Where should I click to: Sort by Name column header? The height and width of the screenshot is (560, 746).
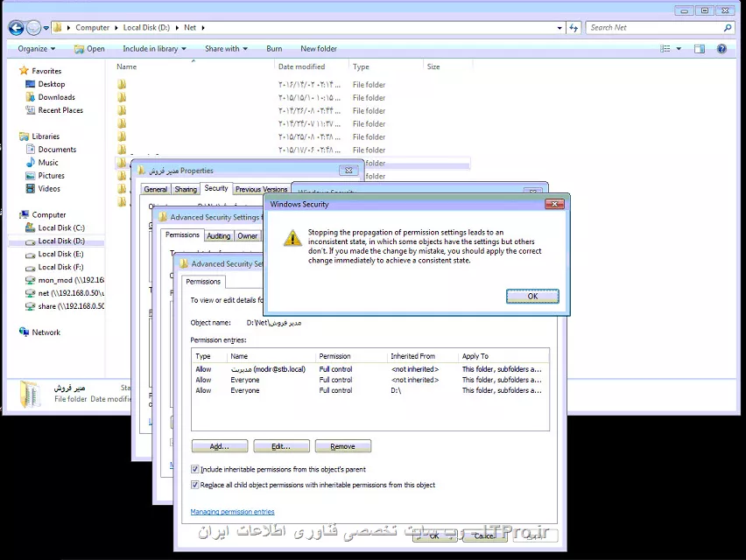[127, 67]
